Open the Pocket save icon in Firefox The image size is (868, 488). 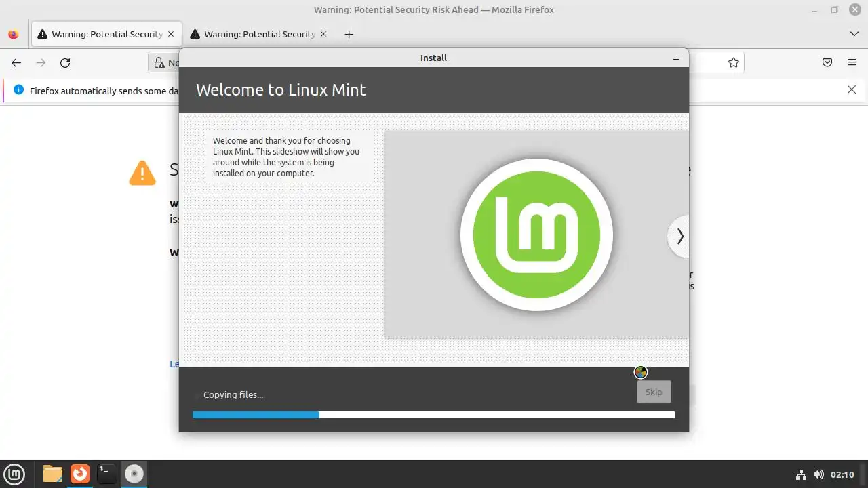(827, 63)
